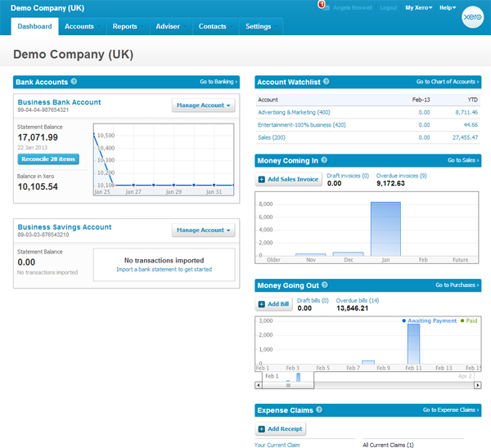Click YTD value 27,455.47 for Sales
Image resolution: width=491 pixels, height=448 pixels.
(466, 137)
